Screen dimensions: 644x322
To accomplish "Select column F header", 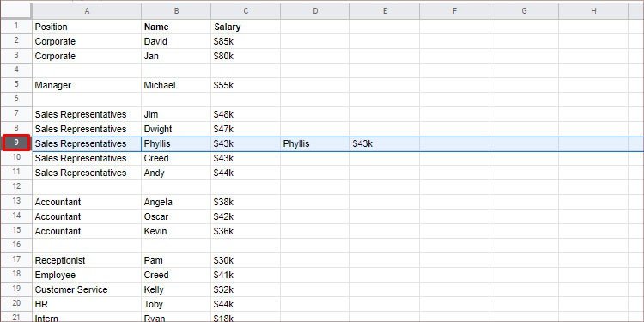I will coord(454,11).
